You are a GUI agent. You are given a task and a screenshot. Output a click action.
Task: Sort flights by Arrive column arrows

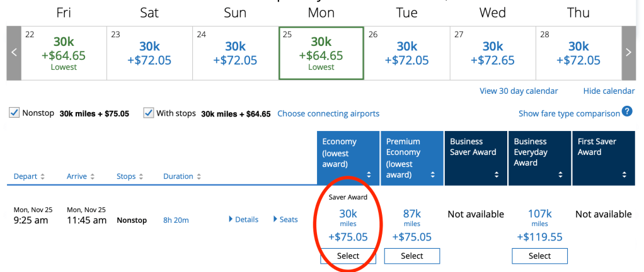point(93,176)
